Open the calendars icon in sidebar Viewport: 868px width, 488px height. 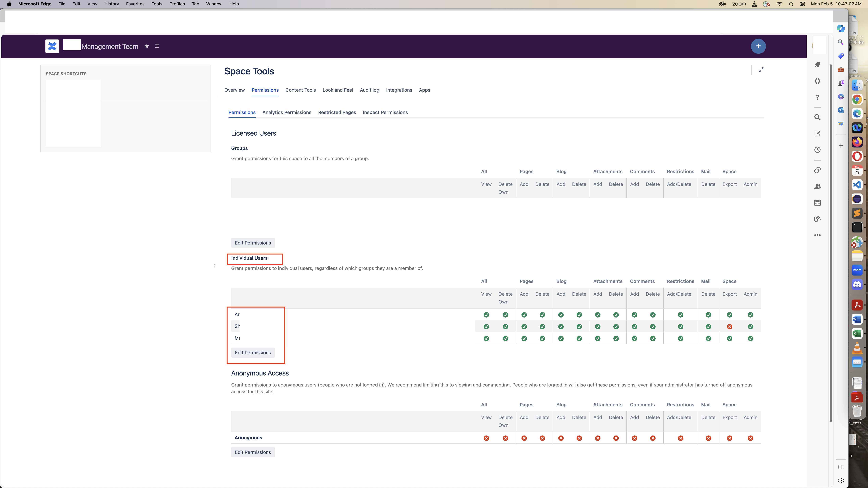[817, 203]
